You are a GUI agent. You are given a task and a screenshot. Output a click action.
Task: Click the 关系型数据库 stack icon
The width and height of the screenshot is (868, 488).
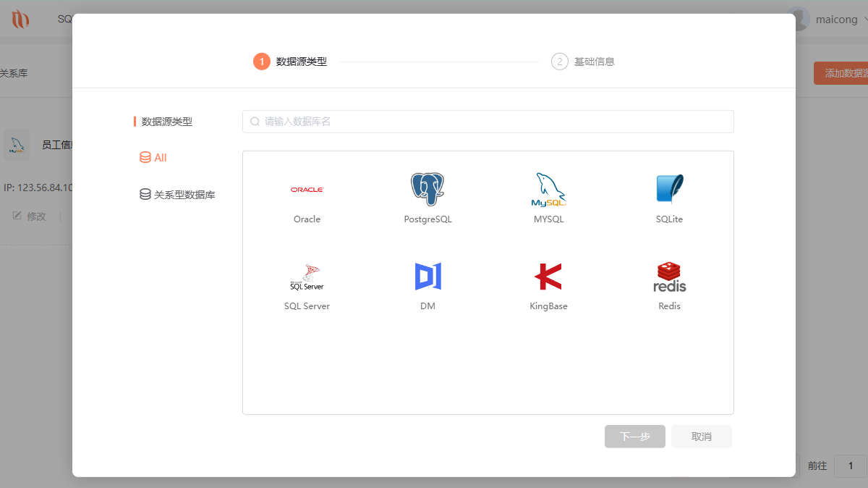click(x=145, y=194)
